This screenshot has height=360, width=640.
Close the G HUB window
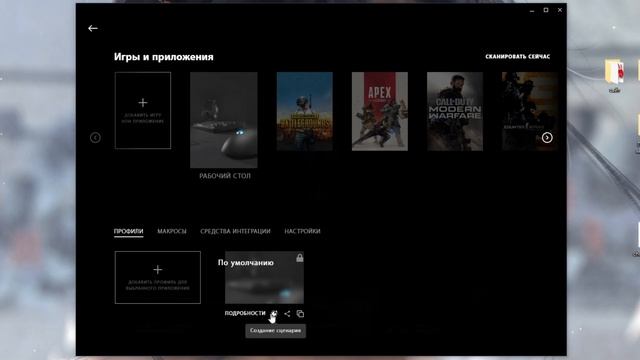[x=560, y=10]
